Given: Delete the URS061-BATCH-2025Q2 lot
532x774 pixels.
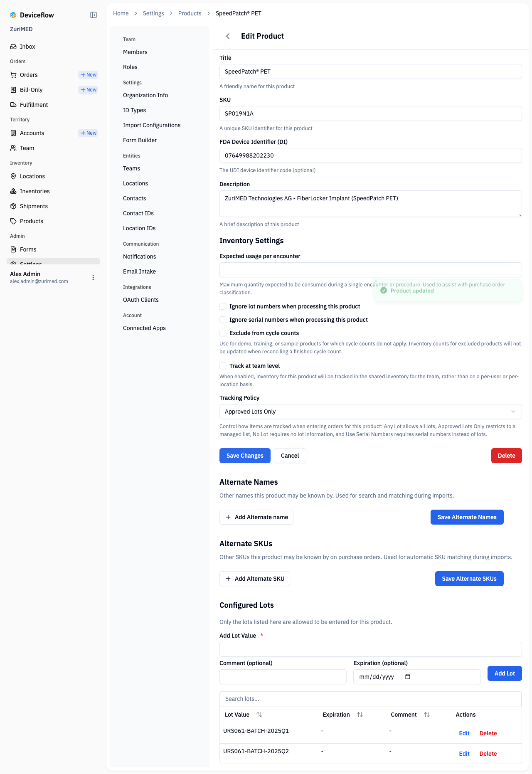Looking at the screenshot, I should 488,754.
